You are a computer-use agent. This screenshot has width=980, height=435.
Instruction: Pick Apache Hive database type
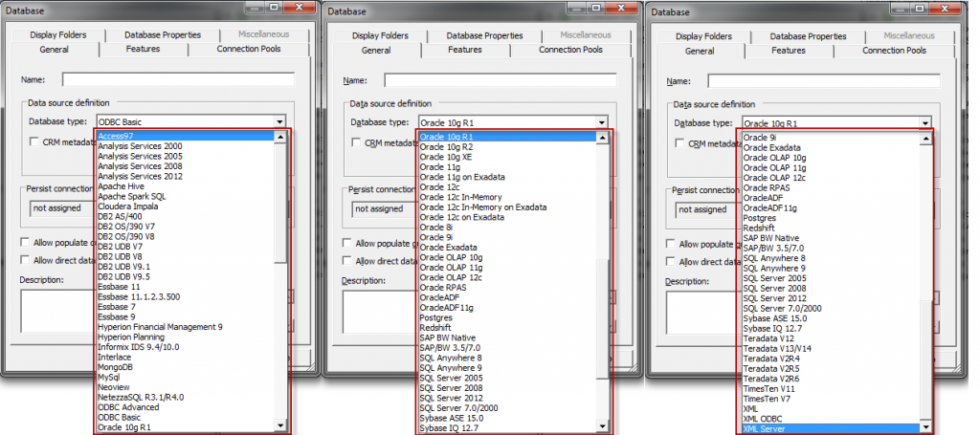pos(186,186)
